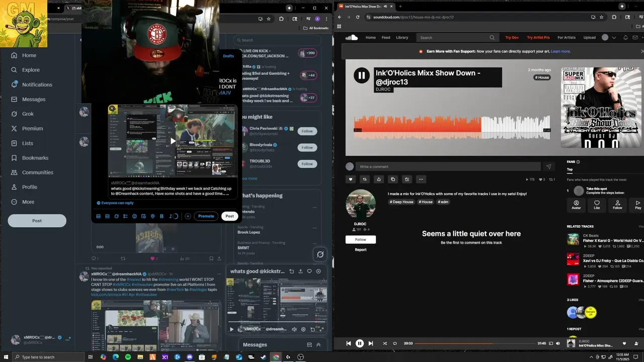This screenshot has height=362, width=644.
Task: Toggle repeat in SoundCloud player bar
Action: point(395,343)
